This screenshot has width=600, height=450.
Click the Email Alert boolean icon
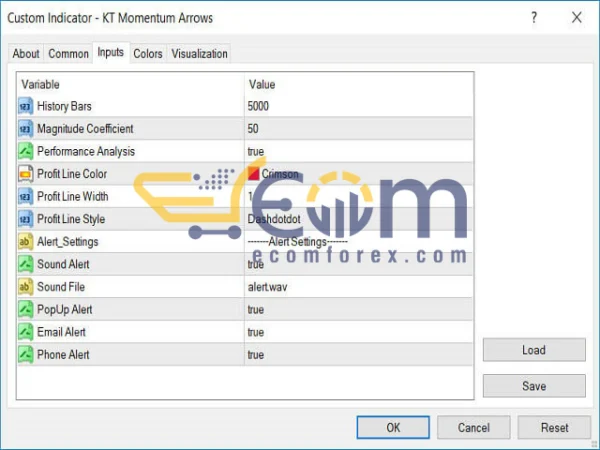[25, 332]
